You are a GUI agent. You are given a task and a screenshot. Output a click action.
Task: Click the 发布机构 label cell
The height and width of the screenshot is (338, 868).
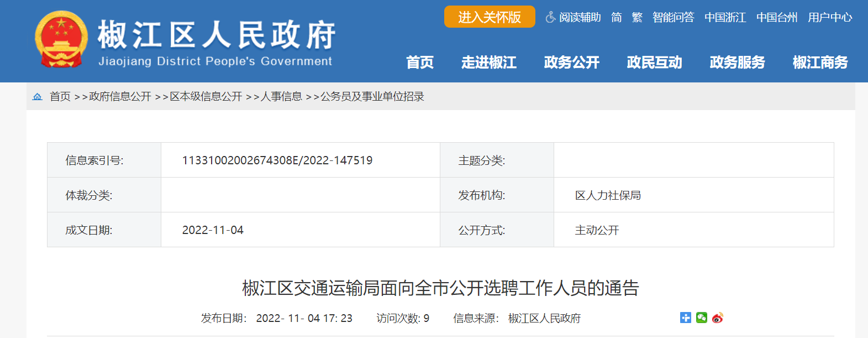(497, 195)
